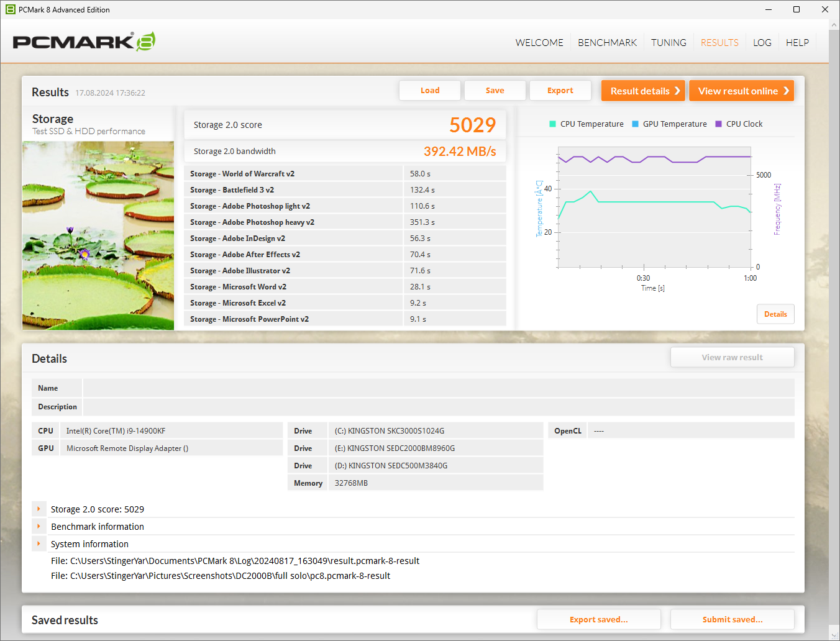Viewport: 840px width, 641px height.
Task: Click the Description input field
Action: (439, 407)
